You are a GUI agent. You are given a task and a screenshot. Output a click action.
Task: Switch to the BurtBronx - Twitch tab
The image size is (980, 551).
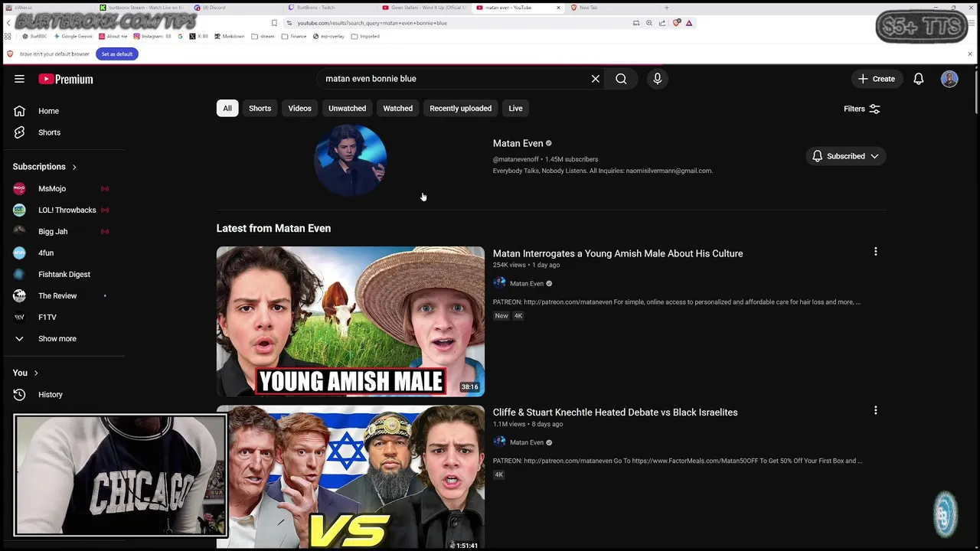coord(329,7)
